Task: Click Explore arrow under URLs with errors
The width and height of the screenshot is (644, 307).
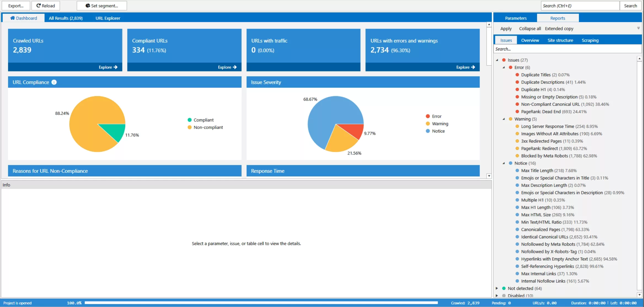Action: [x=473, y=67]
